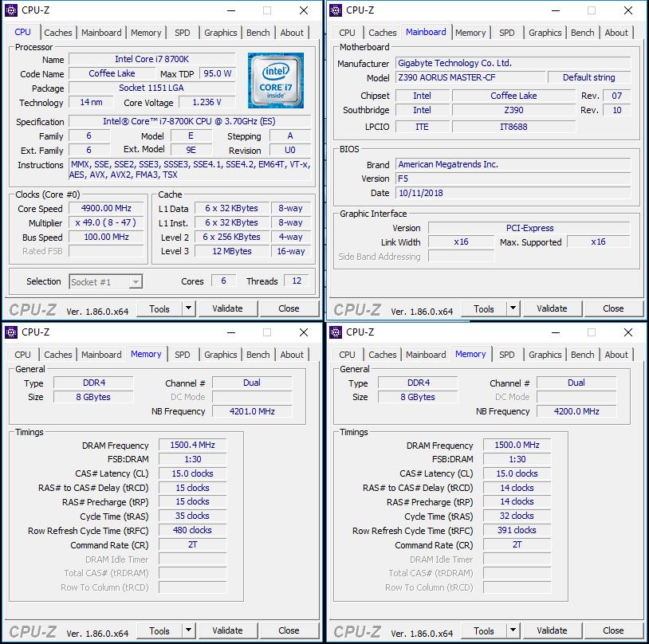Open SPD tab in top-right Mainboard window
The height and width of the screenshot is (644, 649).
(x=506, y=33)
